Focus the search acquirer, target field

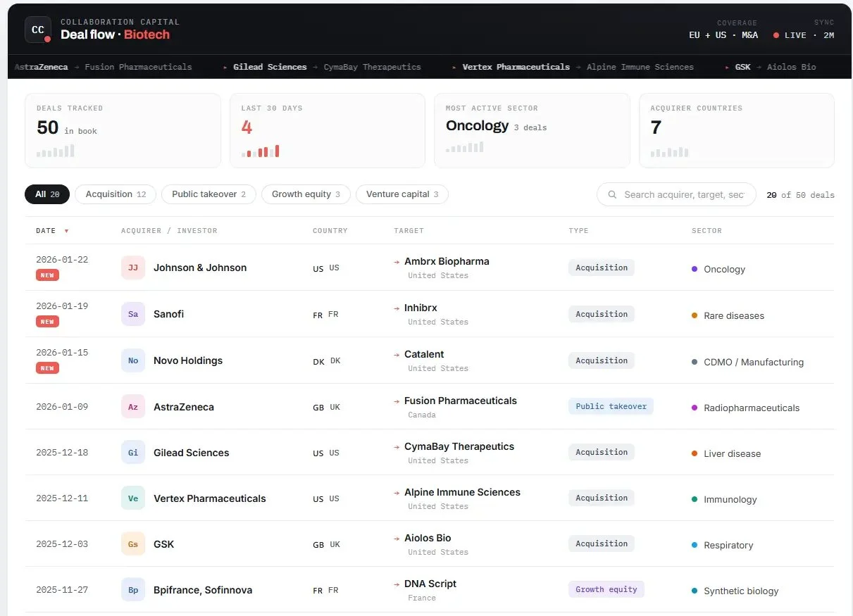click(x=676, y=194)
